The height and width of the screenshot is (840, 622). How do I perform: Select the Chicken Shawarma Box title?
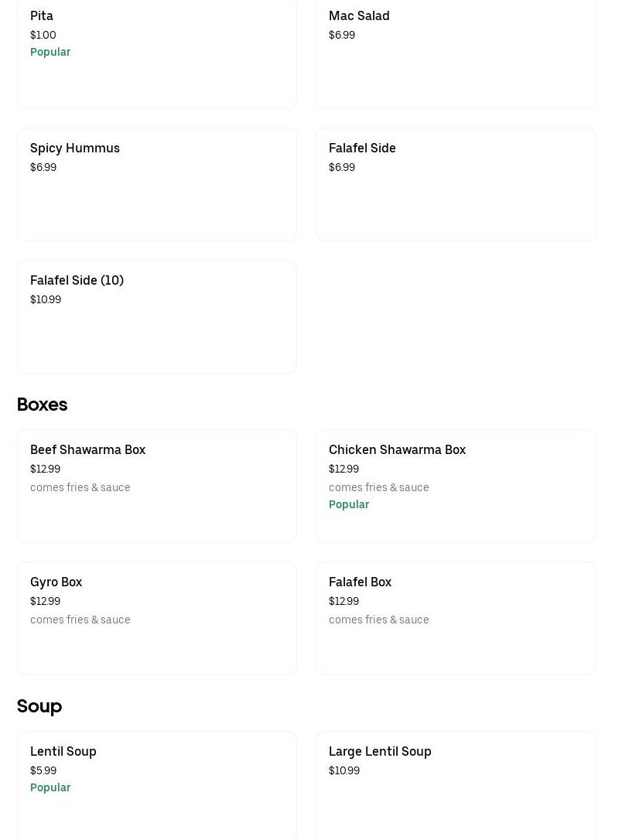pos(397,450)
